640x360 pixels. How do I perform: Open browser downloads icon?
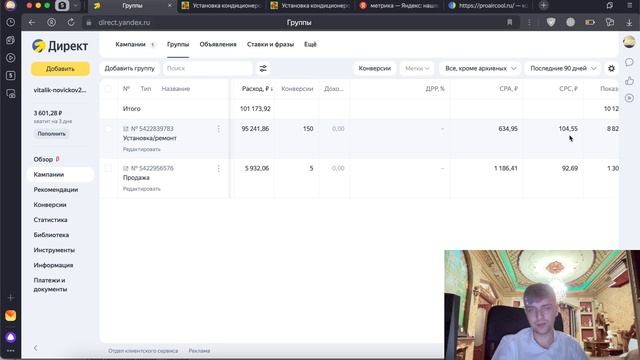[x=629, y=22]
